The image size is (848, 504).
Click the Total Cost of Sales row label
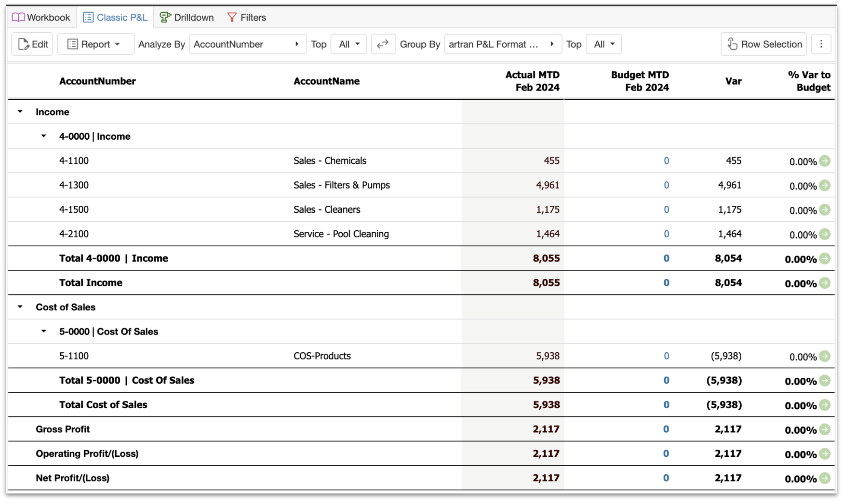tap(103, 405)
